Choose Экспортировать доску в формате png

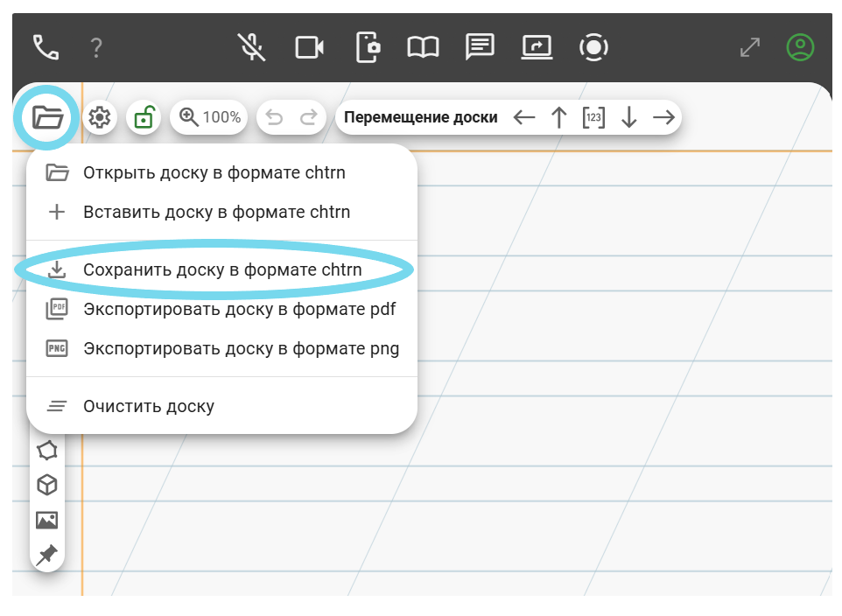[x=241, y=348]
